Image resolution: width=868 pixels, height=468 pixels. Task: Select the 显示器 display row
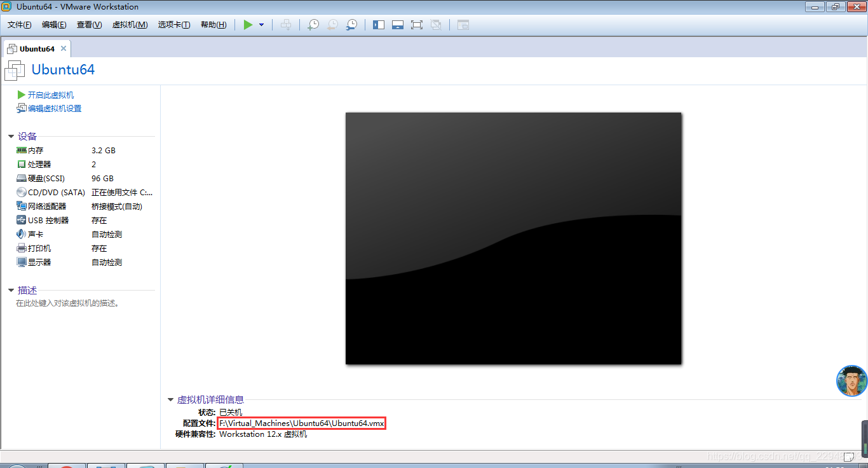click(x=85, y=263)
